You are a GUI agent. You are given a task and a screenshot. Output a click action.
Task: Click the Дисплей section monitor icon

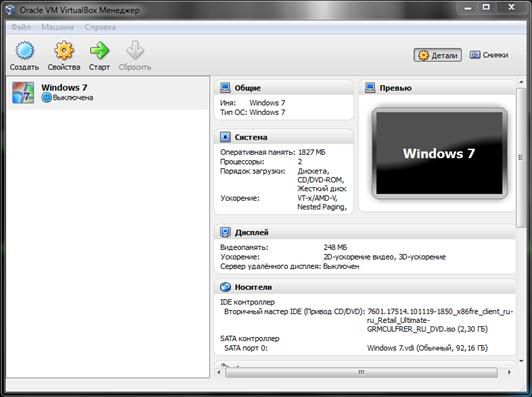(225, 232)
